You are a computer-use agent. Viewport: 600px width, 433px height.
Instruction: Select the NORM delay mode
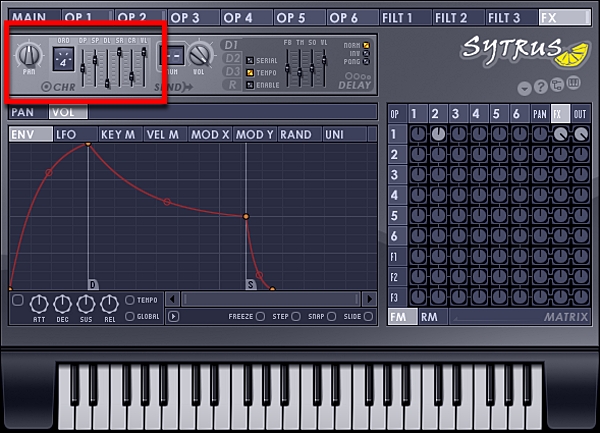pyautogui.click(x=366, y=45)
